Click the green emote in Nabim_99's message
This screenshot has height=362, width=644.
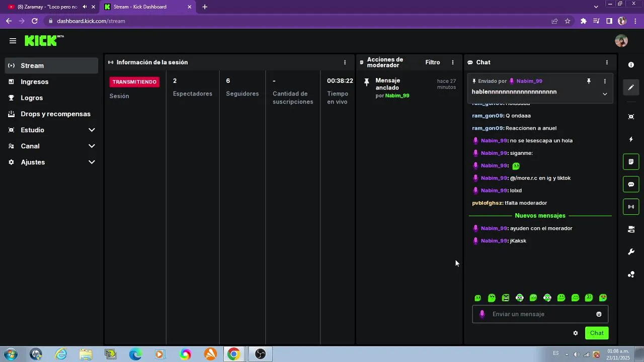(516, 165)
